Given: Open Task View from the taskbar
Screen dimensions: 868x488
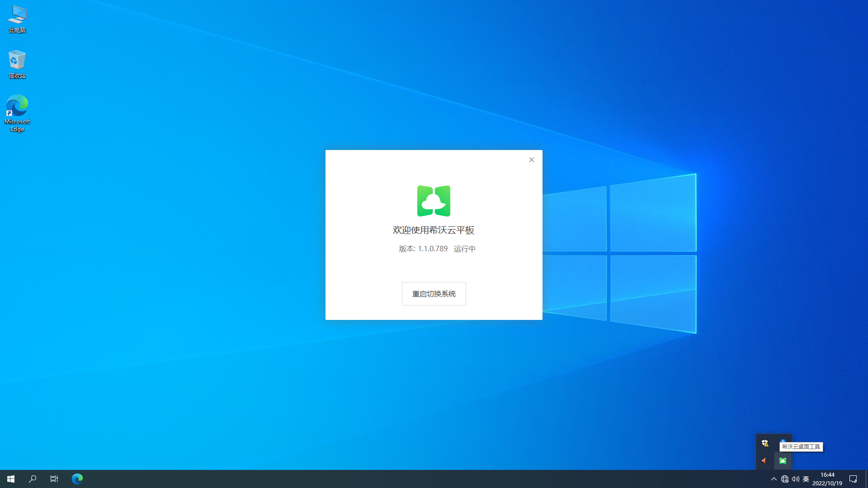Looking at the screenshot, I should (x=54, y=479).
